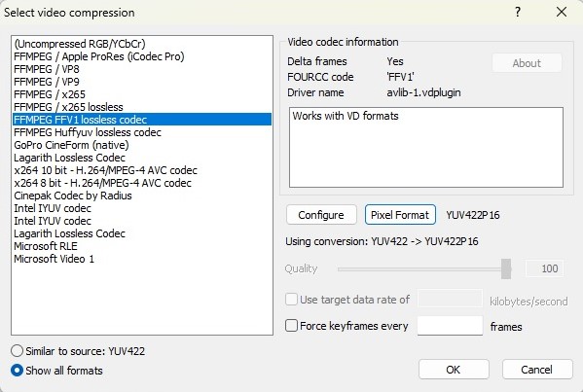Viewport: 583px width, 392px height.
Task: Select the (Uncompressed RGB/YCbCr) entry
Action: [142, 44]
